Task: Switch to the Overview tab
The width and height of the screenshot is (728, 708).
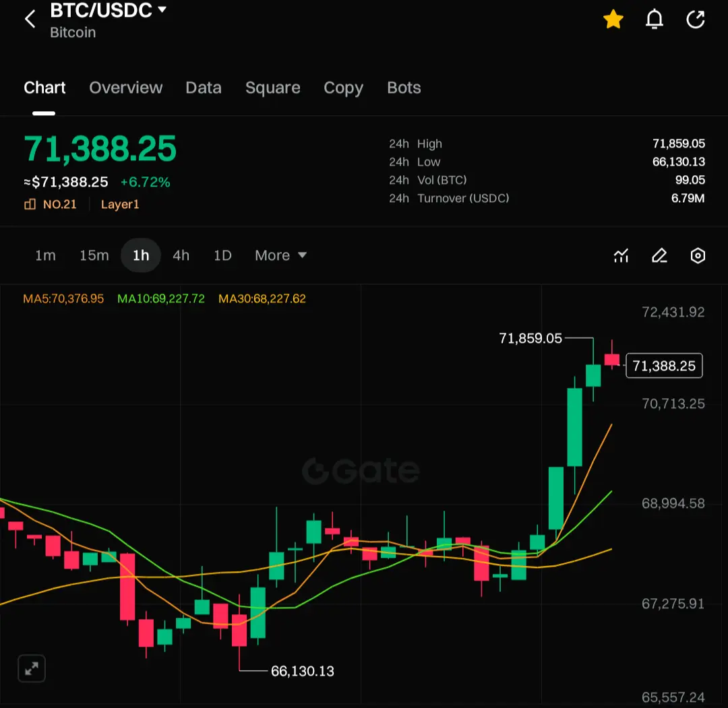Action: coord(126,88)
